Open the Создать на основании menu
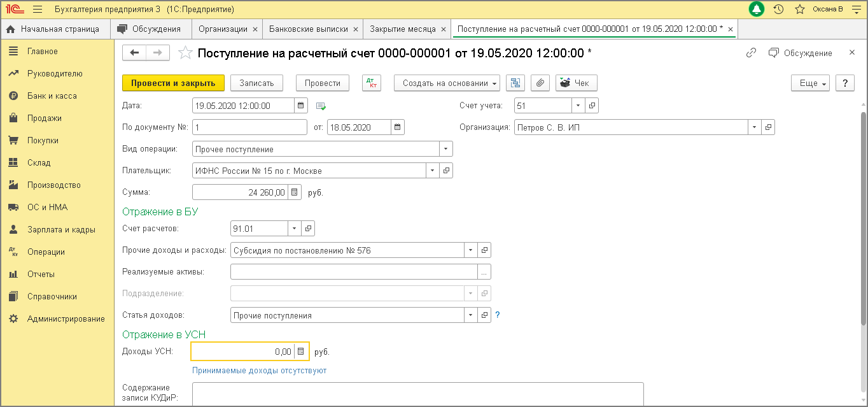The height and width of the screenshot is (407, 868). coord(447,83)
